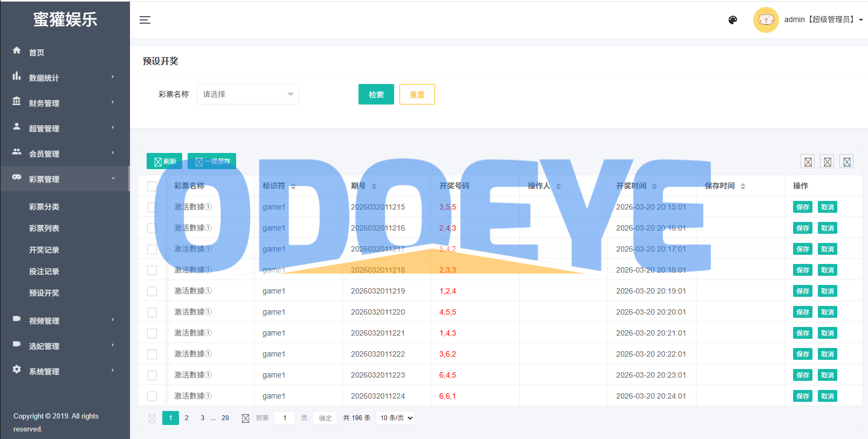Toggle the select-all checkbox in table header
868x439 pixels.
tap(152, 186)
